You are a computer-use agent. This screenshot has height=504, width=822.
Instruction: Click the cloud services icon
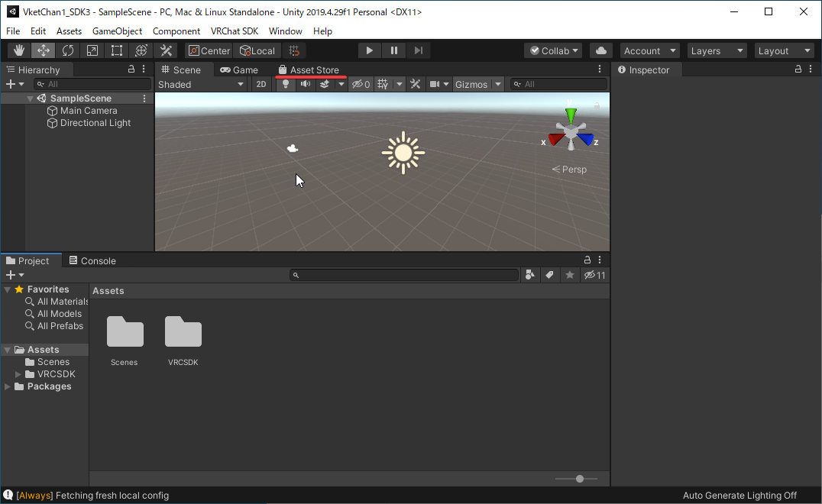[x=600, y=50]
